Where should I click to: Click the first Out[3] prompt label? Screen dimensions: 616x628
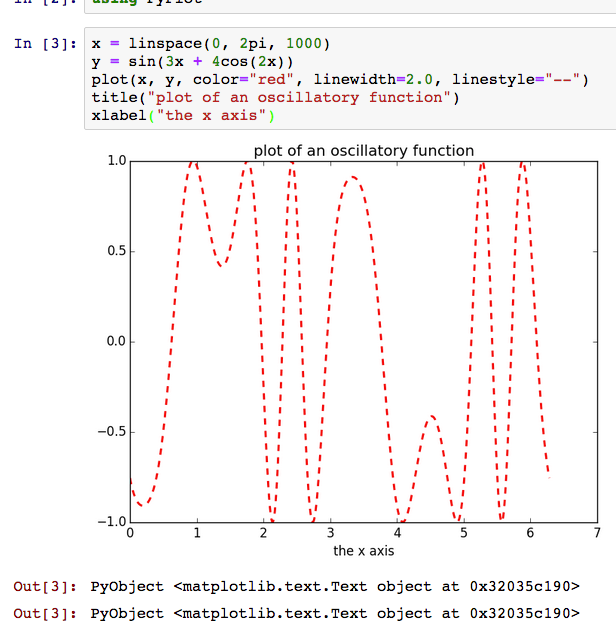[45, 586]
